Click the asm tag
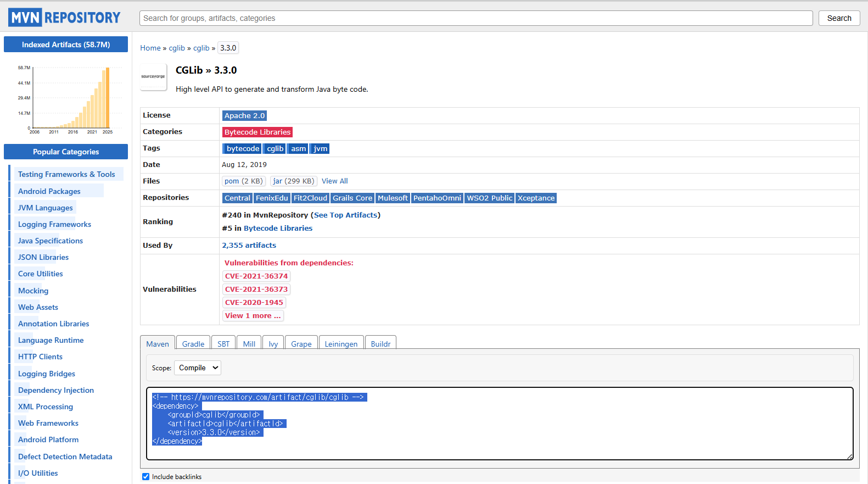 coord(298,149)
